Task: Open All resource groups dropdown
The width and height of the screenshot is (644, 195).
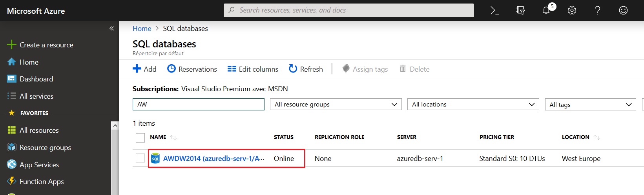Action: (336, 104)
